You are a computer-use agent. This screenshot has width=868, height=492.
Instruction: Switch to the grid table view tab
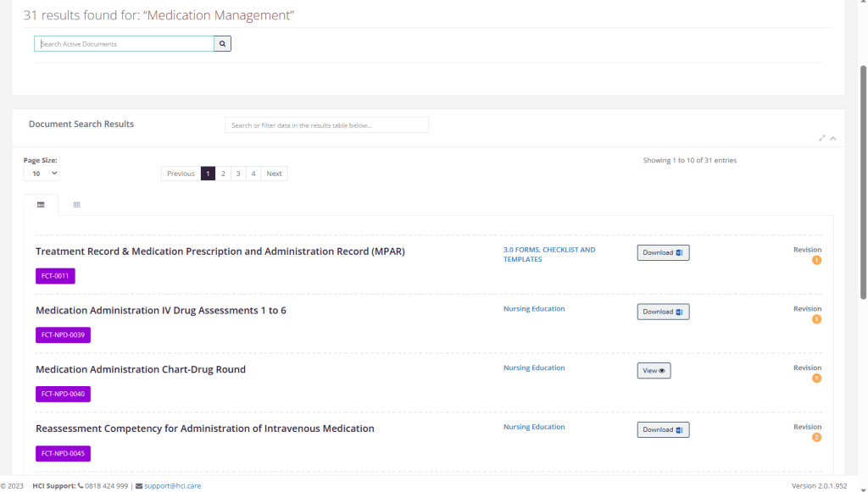pos(77,205)
